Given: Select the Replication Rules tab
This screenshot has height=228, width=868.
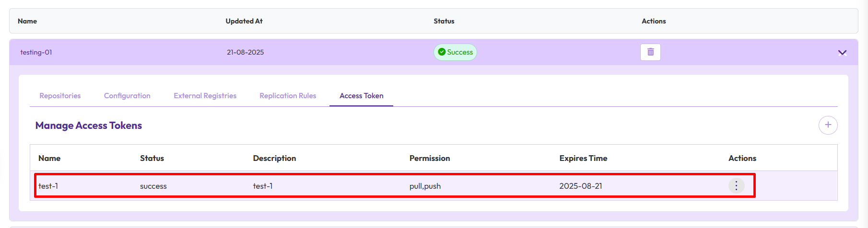Looking at the screenshot, I should pos(288,96).
